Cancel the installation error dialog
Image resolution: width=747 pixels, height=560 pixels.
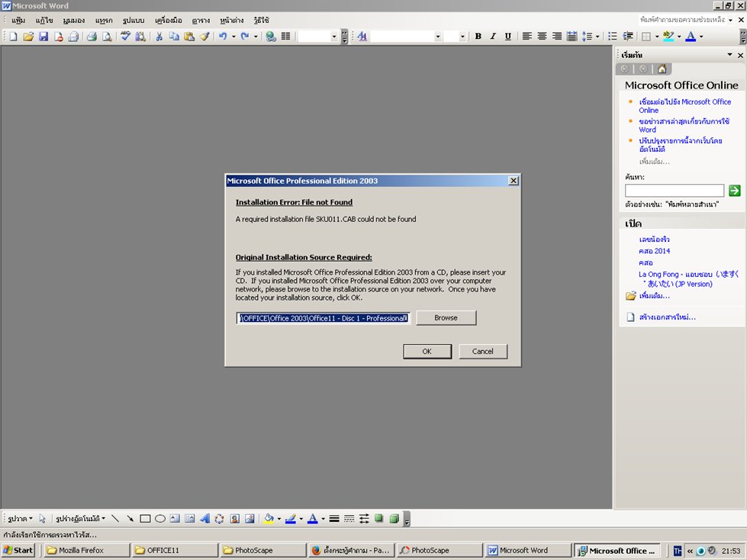482,352
